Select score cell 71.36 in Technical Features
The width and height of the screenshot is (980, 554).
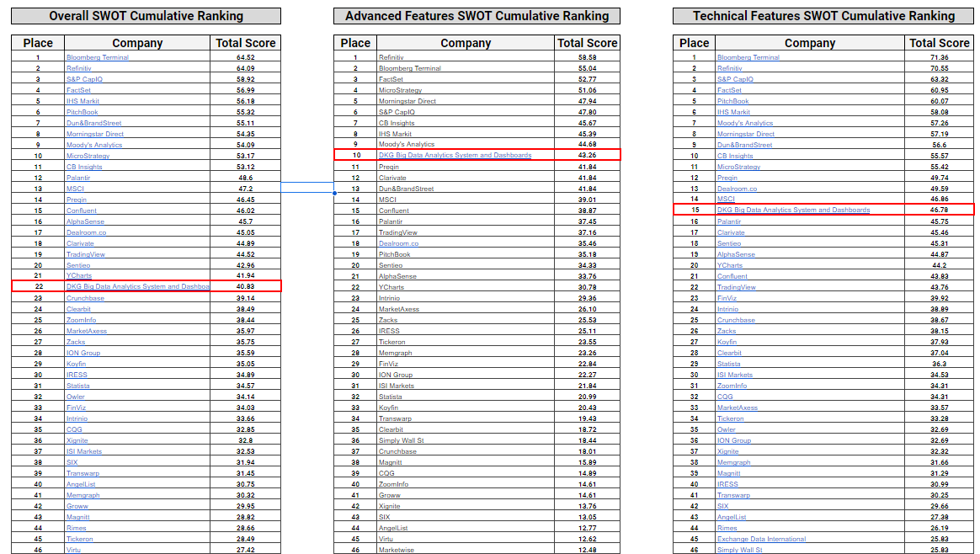point(940,57)
